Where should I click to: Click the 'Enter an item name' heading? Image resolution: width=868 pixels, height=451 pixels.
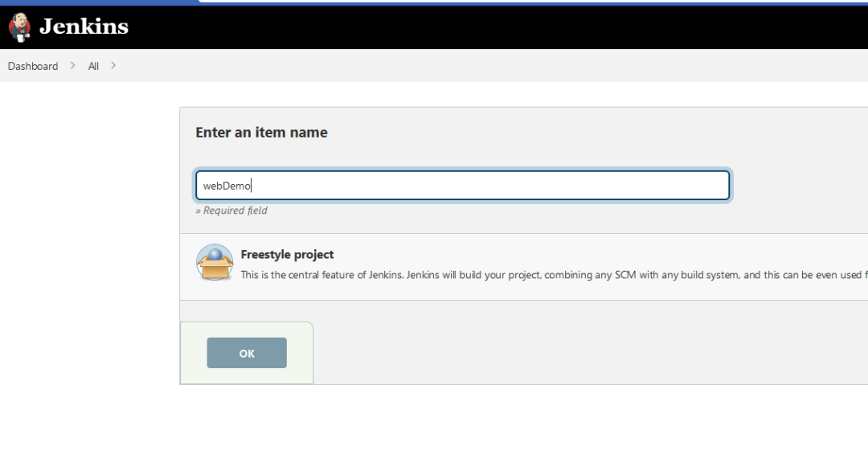[261, 133]
